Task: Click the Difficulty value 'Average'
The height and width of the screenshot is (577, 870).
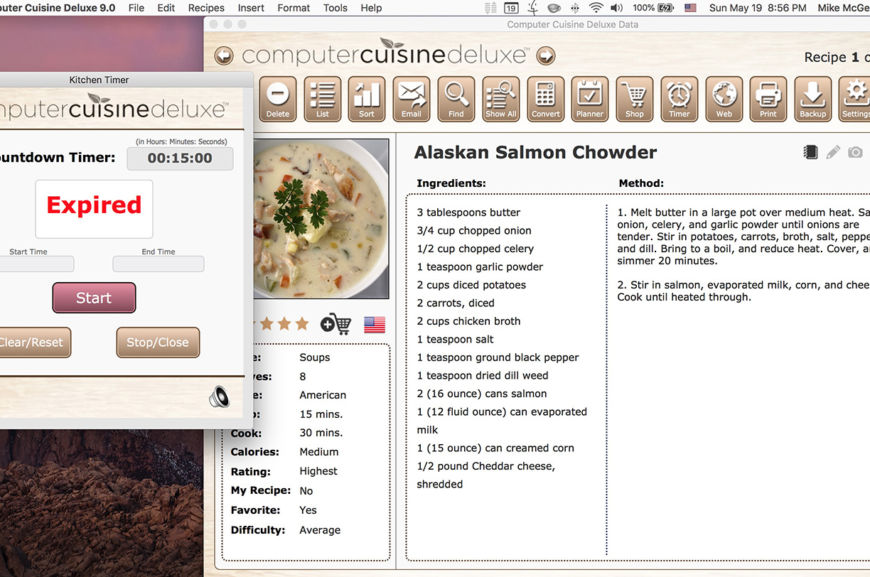Action: (320, 530)
